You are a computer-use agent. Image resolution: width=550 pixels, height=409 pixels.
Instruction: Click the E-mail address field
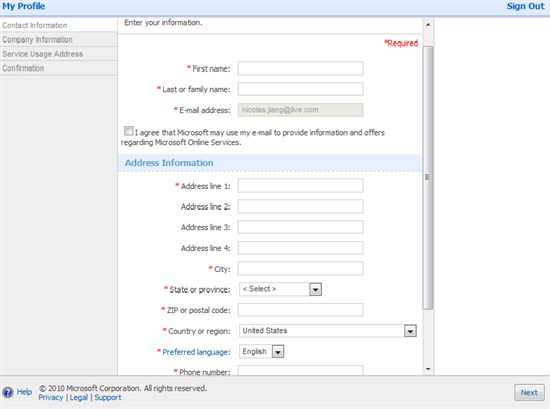tap(301, 110)
